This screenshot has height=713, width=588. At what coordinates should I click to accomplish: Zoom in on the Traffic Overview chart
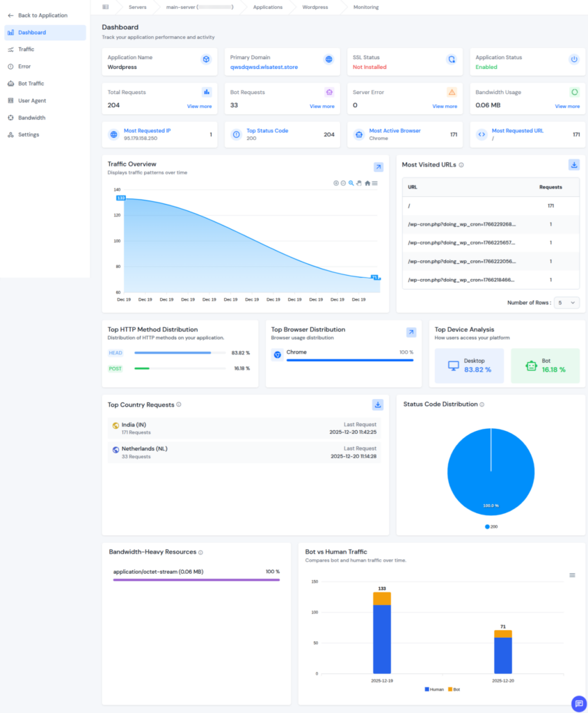[336, 183]
